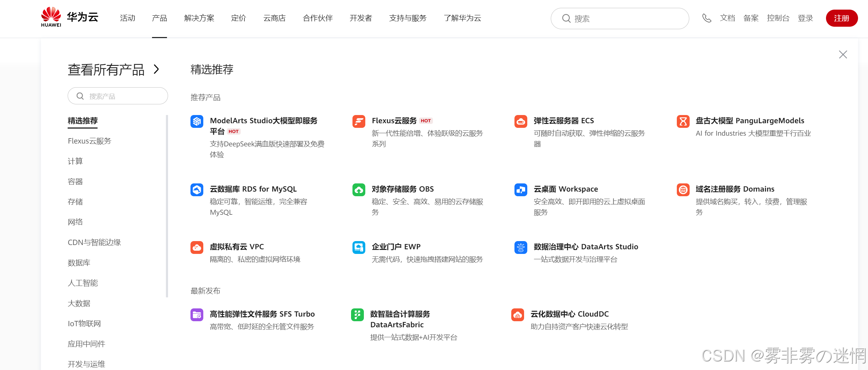Click the 云桌面 Workspace icon

point(521,190)
